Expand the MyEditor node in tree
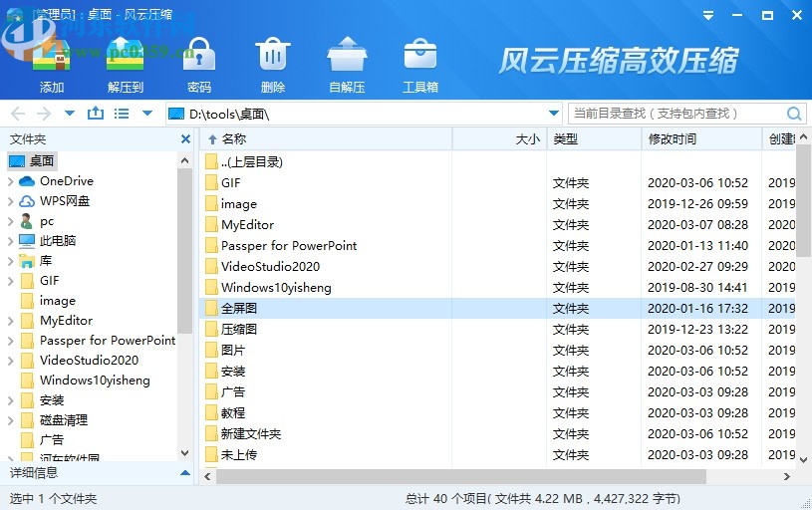Screen dimensions: 812x510 [x=10, y=321]
